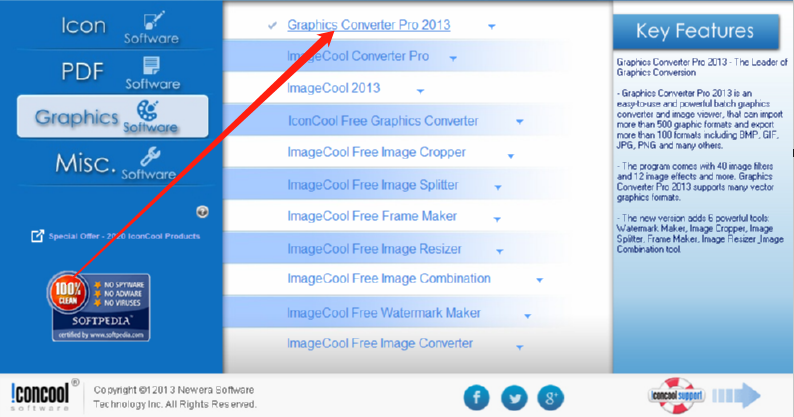Choose ImageCool Free Image Splitter
The width and height of the screenshot is (794, 417).
373,185
